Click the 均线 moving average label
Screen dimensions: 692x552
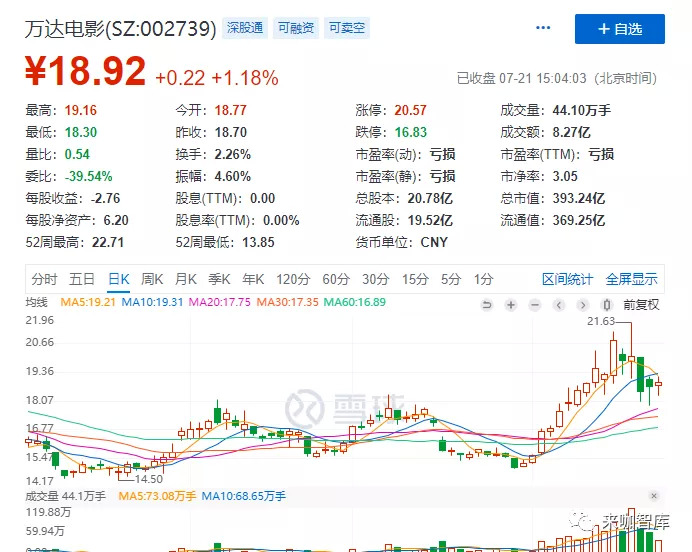[36, 302]
